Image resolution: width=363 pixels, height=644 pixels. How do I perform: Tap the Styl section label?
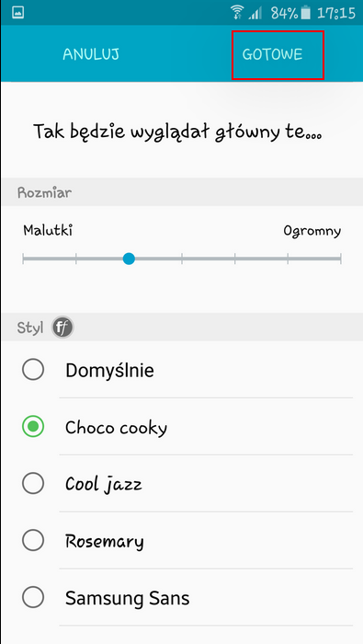pyautogui.click(x=30, y=328)
